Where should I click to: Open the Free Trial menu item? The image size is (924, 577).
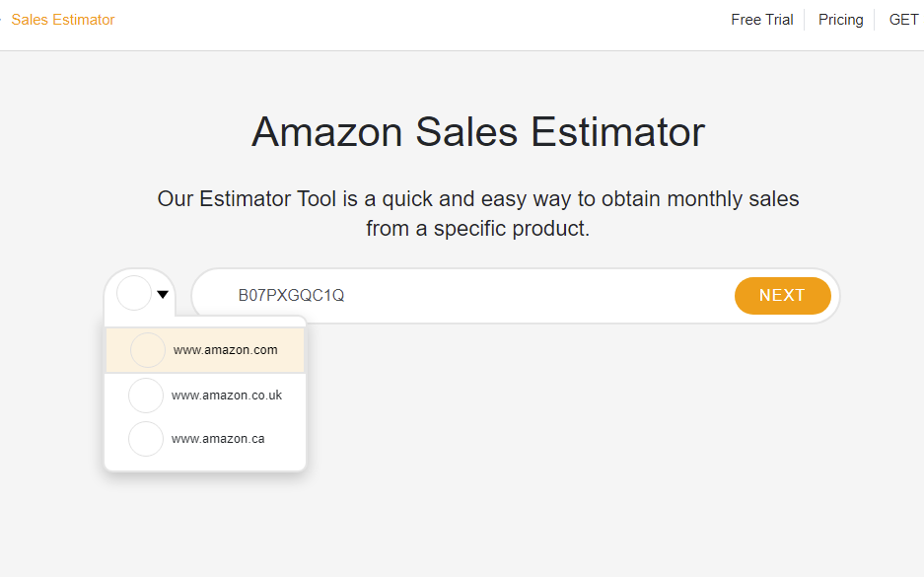click(x=761, y=20)
